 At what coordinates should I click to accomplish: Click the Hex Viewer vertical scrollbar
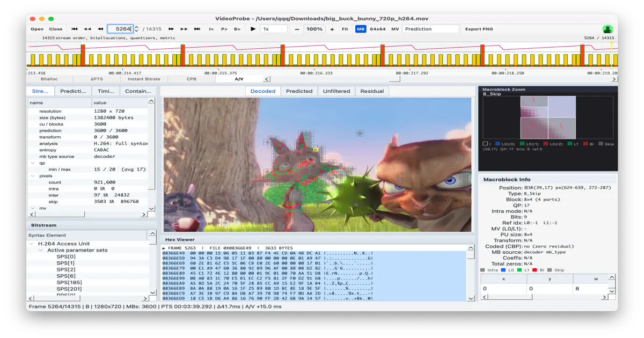(471, 274)
